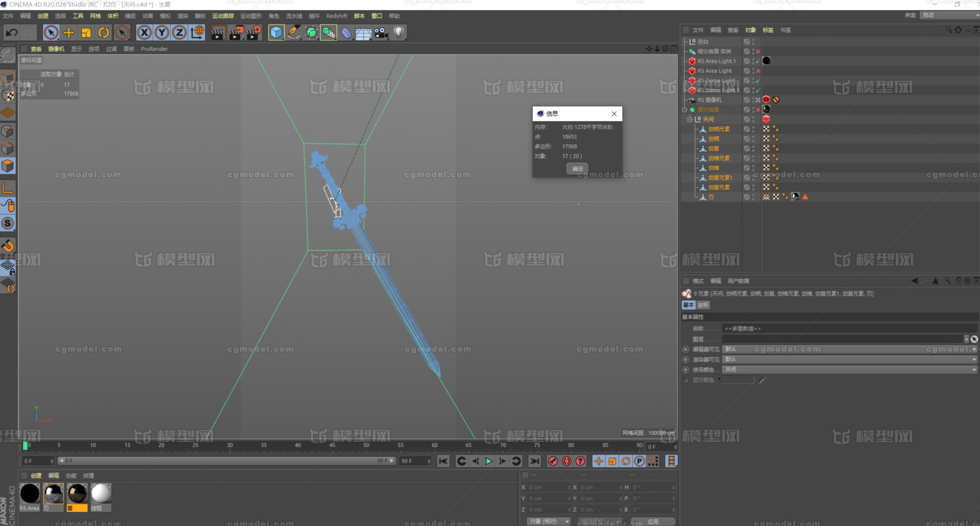
Task: Click Render View clapperboard icon
Action: (x=218, y=33)
